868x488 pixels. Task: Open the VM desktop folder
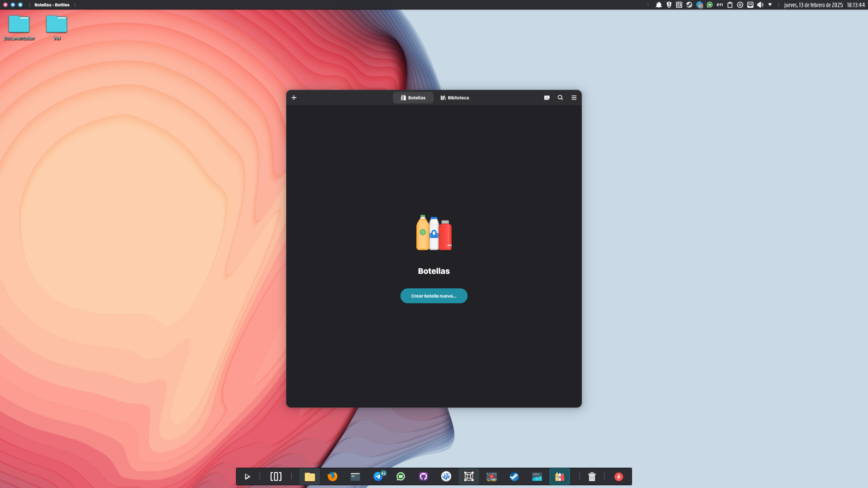(x=57, y=28)
